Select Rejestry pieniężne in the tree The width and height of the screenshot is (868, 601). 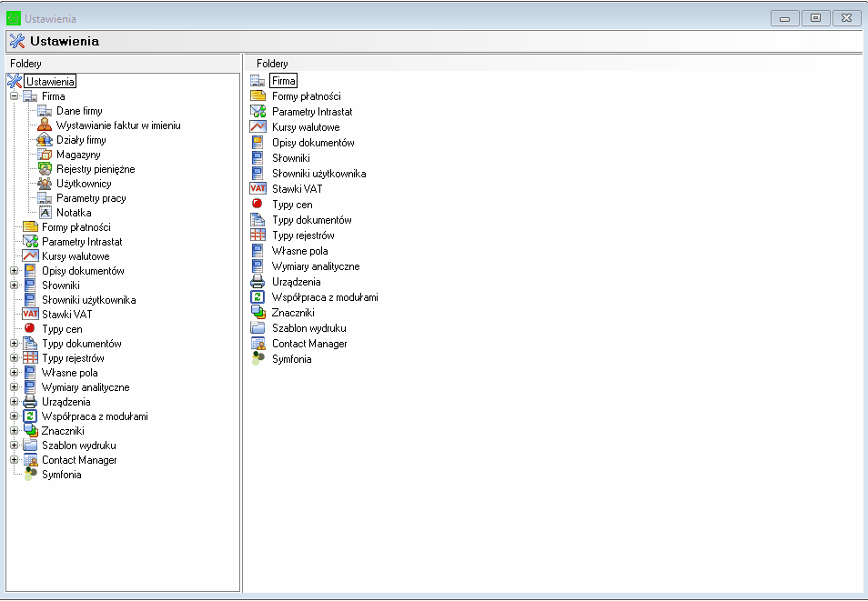(95, 169)
